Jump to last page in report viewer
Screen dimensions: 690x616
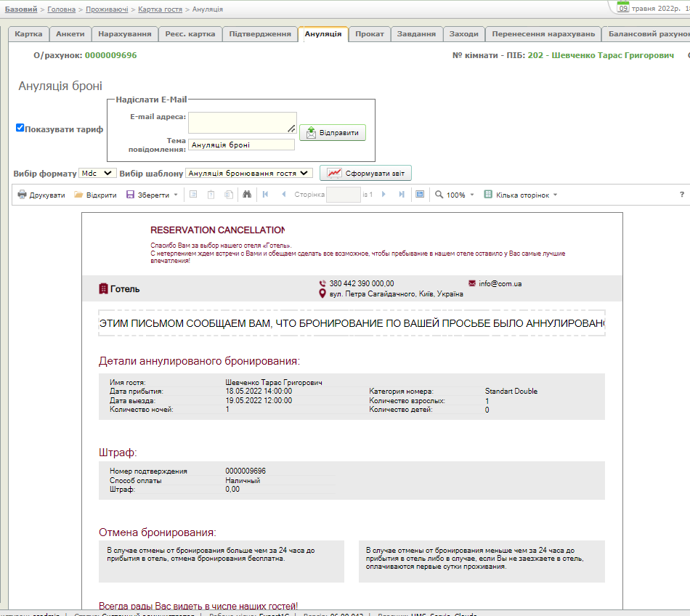pyautogui.click(x=402, y=195)
